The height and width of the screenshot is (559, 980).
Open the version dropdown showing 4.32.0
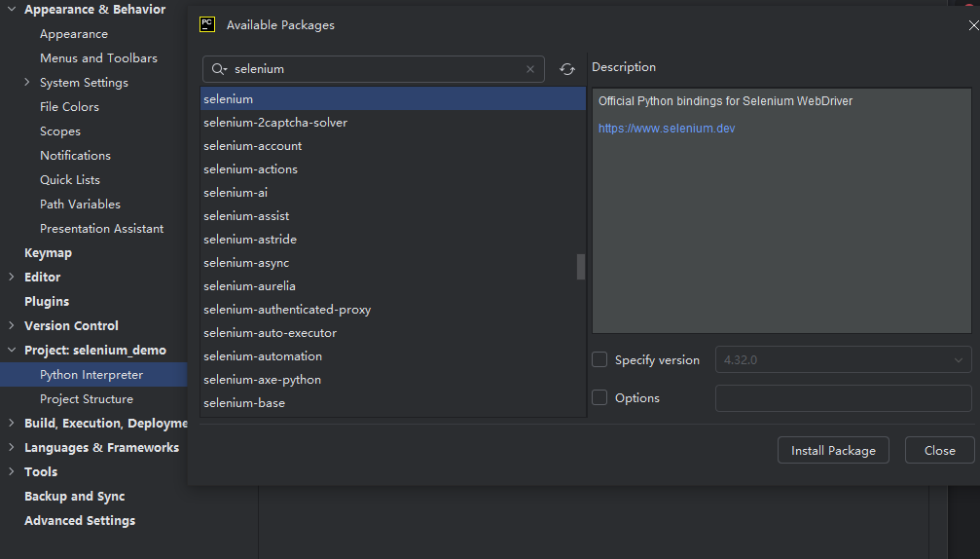843,359
